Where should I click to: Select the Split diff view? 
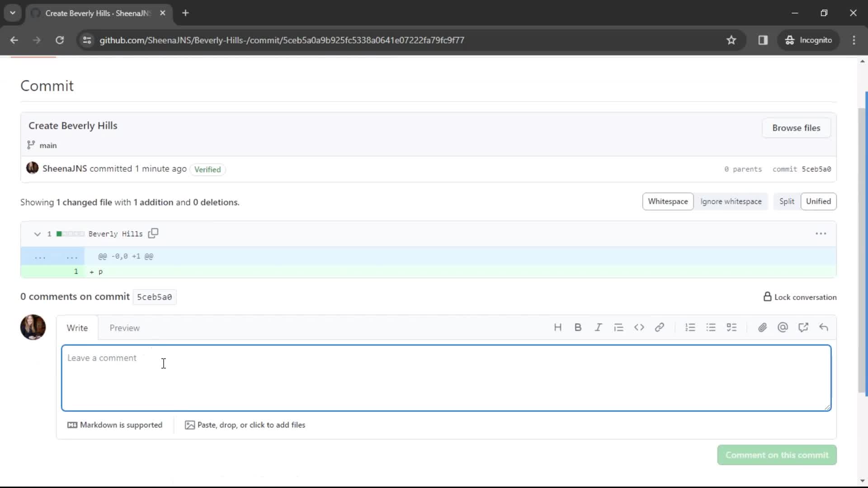pos(787,201)
